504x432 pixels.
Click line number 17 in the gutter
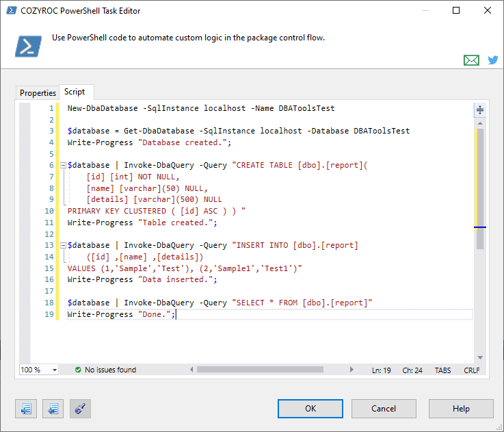coord(49,291)
